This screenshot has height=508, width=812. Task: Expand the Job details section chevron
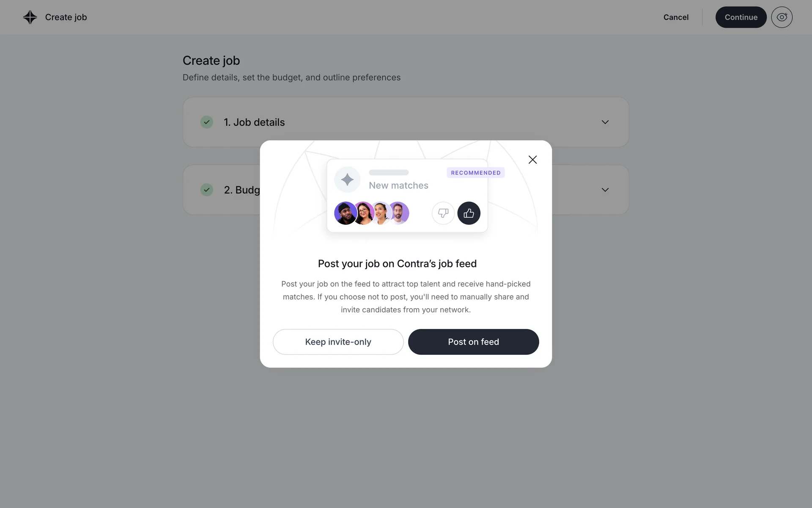point(605,122)
